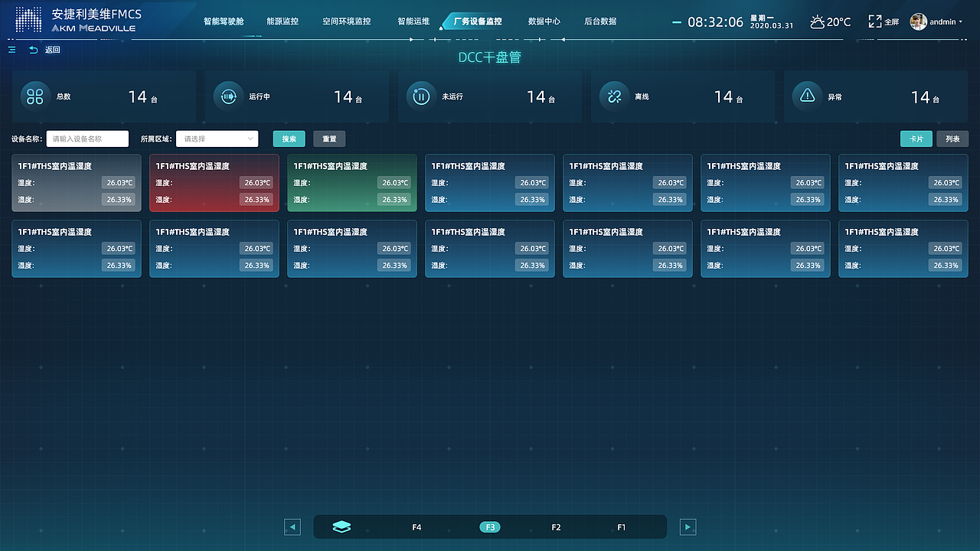Click the 运行中 running status icon

[228, 96]
